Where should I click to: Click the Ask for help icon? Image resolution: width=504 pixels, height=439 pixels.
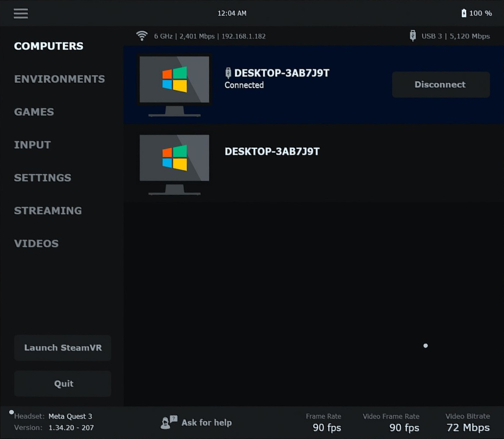pyautogui.click(x=169, y=422)
